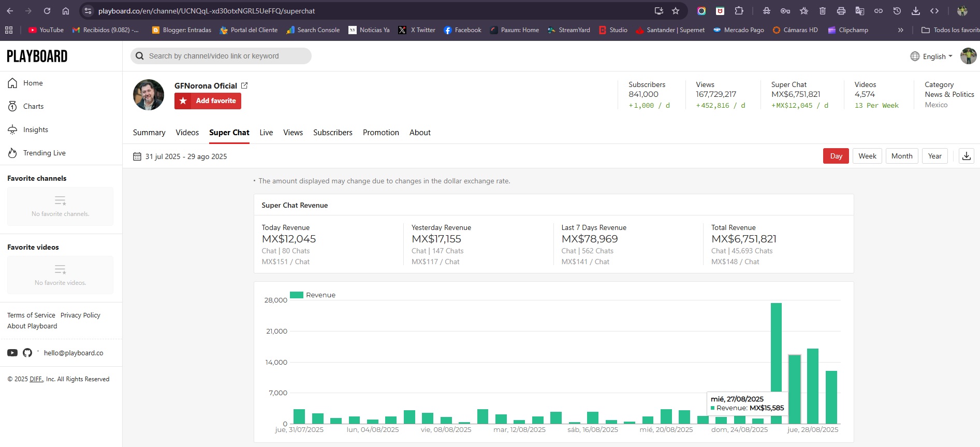The width and height of the screenshot is (980, 447).
Task: Open the GitHub icon link in sidebar
Action: [x=27, y=353]
